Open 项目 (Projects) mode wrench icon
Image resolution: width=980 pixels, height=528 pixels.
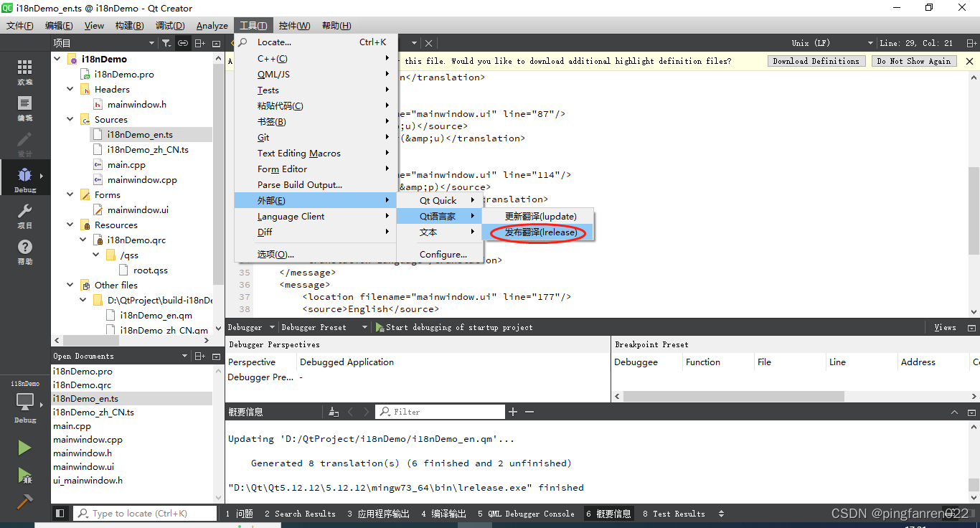pos(24,212)
